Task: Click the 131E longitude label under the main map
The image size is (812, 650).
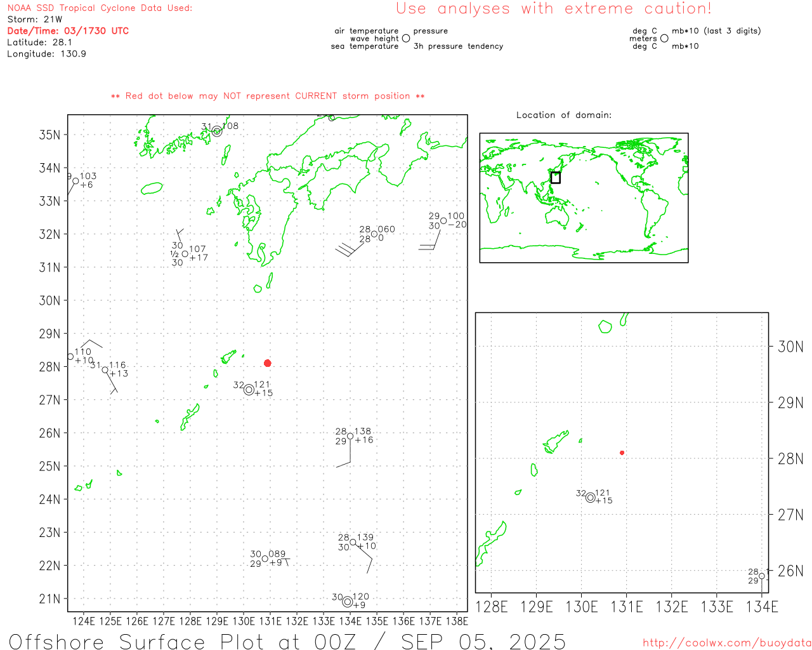Action: [x=270, y=621]
